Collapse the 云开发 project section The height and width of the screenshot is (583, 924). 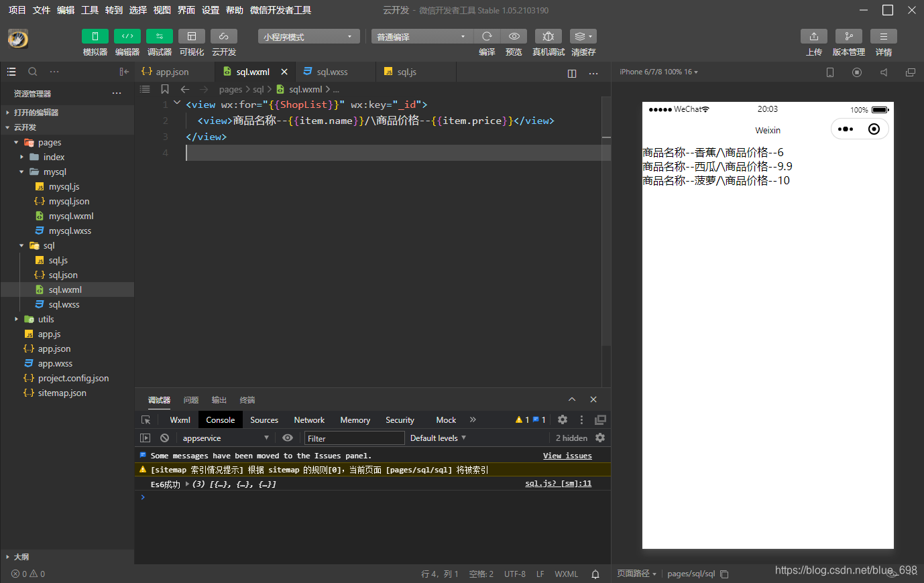pyautogui.click(x=67, y=127)
